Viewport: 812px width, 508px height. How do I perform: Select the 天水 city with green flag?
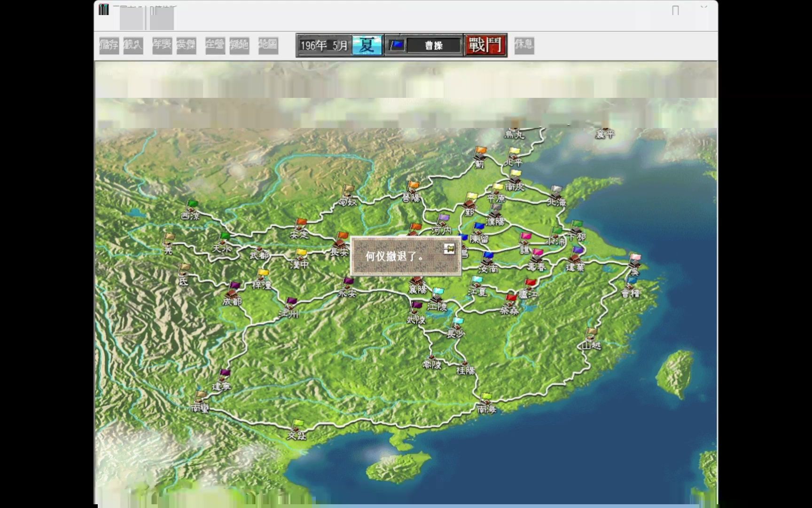[x=222, y=242]
